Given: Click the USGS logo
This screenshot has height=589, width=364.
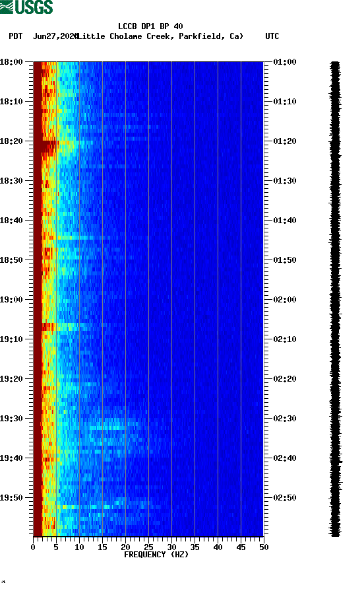Looking at the screenshot, I should 26,7.
